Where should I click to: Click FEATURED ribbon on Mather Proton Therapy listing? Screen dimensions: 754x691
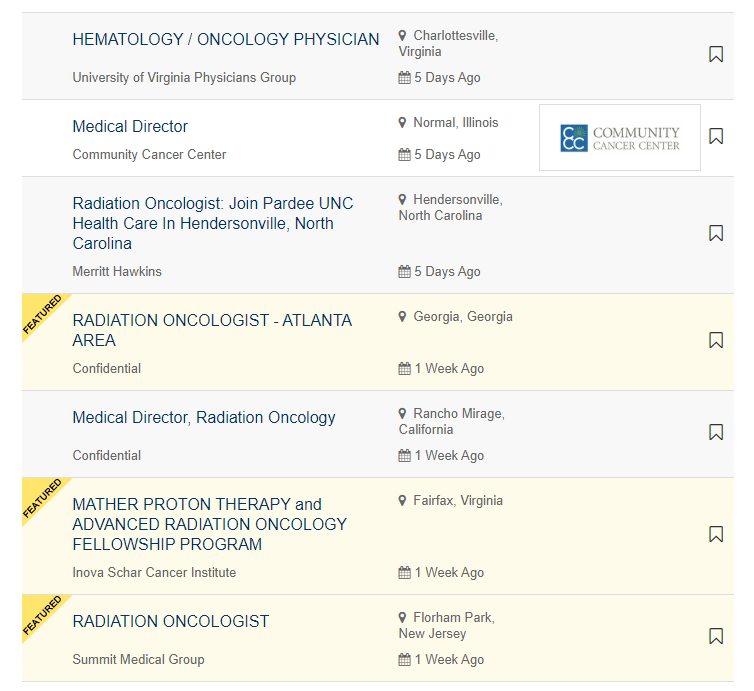point(42,498)
